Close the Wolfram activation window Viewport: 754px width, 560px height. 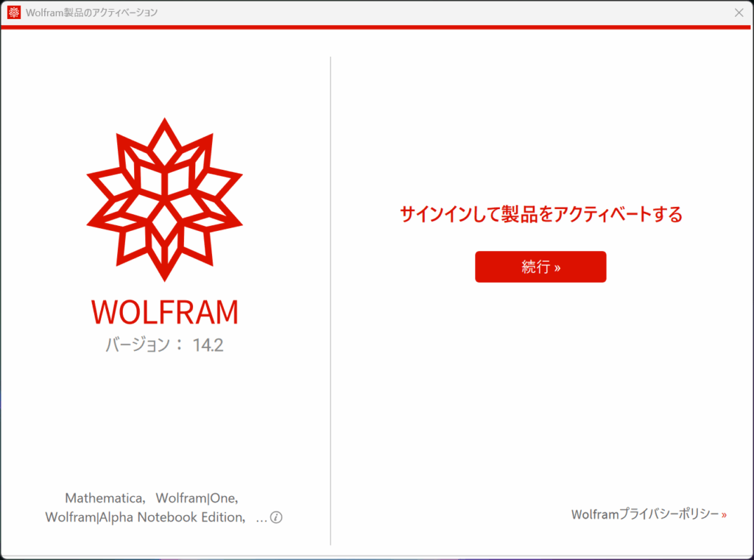pos(739,13)
